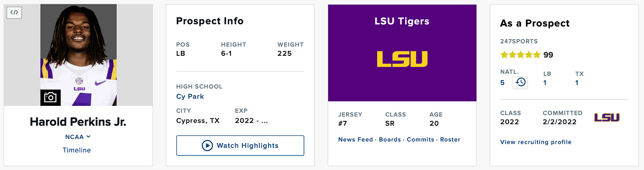Image resolution: width=644 pixels, height=170 pixels.
Task: Open the camera photo gallery icon
Action: 50,97
